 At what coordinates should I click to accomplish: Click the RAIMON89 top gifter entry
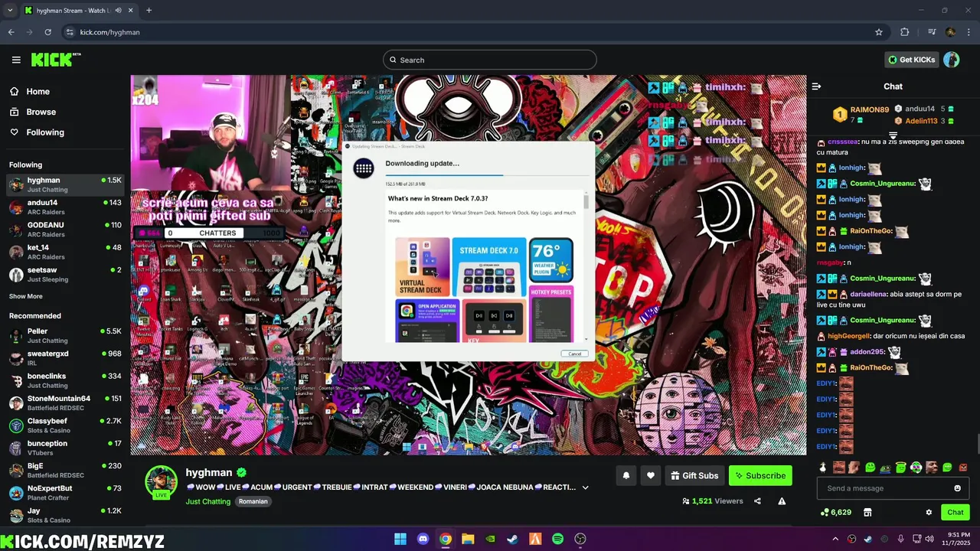coord(861,115)
